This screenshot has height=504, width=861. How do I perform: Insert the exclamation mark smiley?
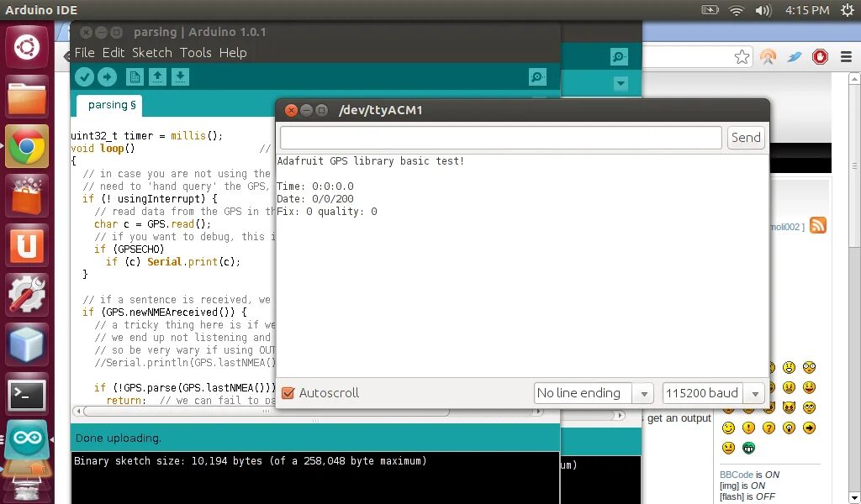(x=748, y=428)
